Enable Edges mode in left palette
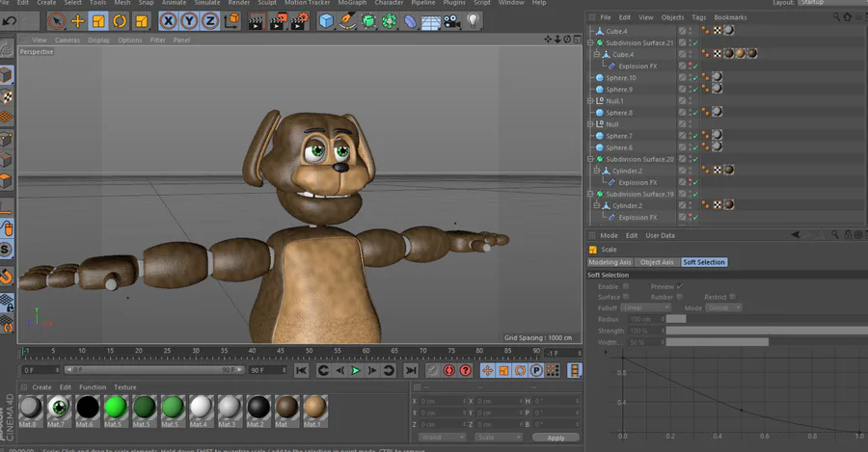 pyautogui.click(x=6, y=160)
